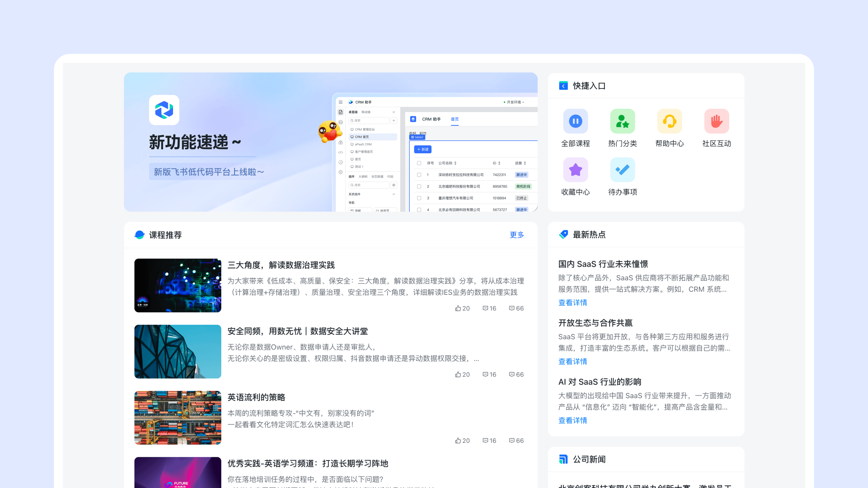The height and width of the screenshot is (488, 868).
Task: Select the database icon in banner rail
Action: (341, 122)
